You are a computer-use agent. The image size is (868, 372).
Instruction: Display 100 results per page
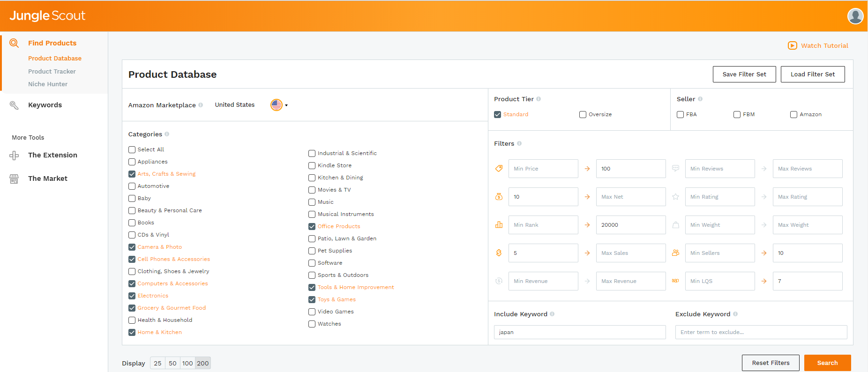click(187, 363)
